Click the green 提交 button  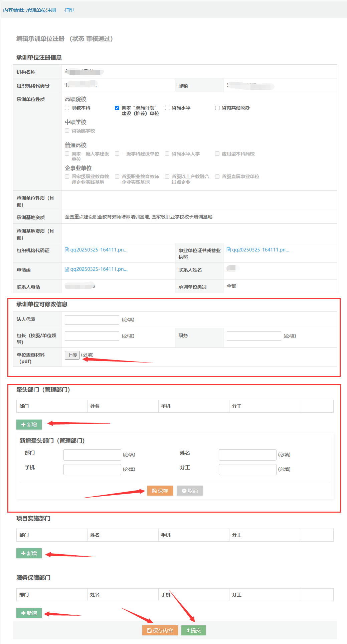[x=193, y=630]
